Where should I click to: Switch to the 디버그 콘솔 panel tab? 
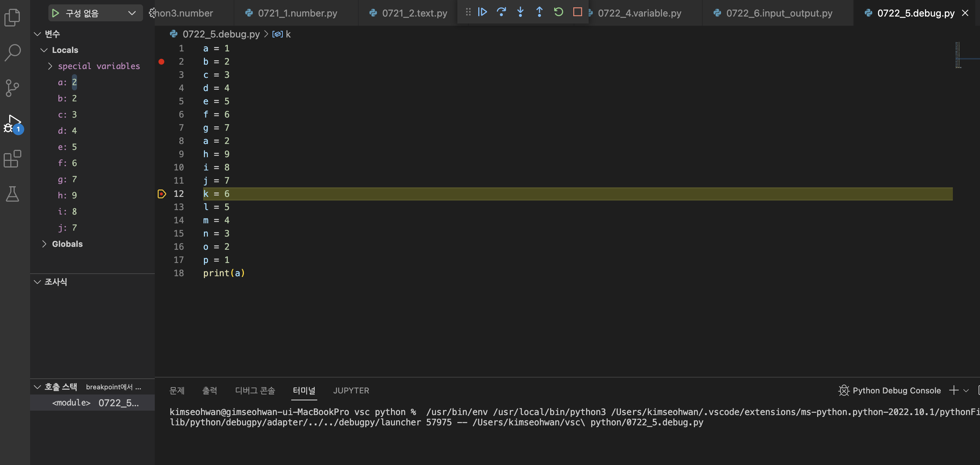(255, 390)
